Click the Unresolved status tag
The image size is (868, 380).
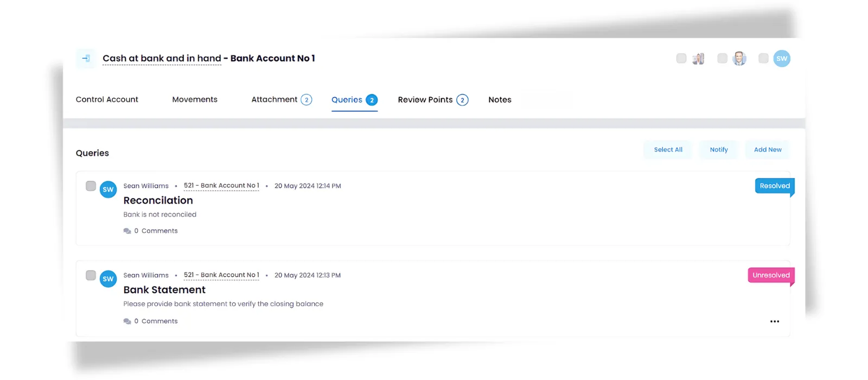click(x=770, y=275)
